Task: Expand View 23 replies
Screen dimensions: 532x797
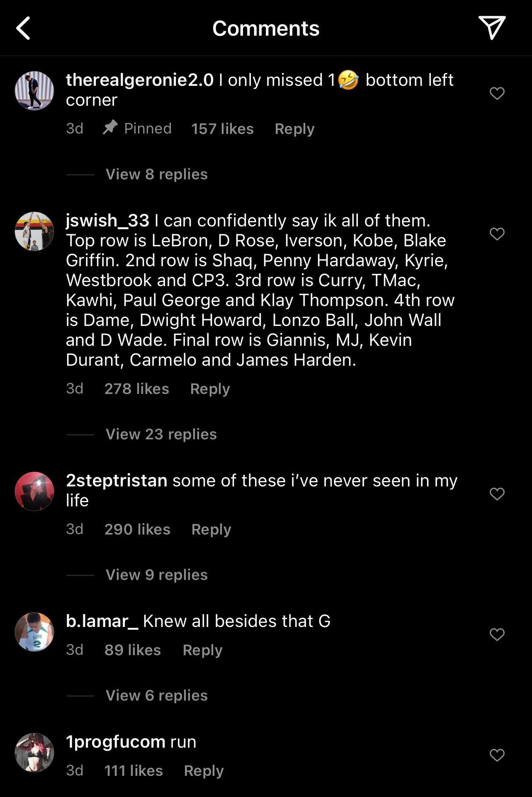Action: [x=161, y=434]
